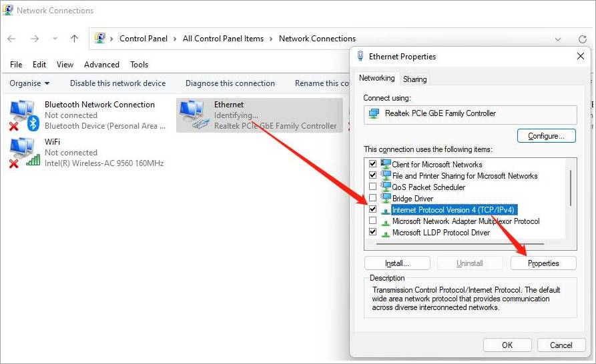Click the items list horizontal scrollbar
The image size is (596, 364).
tap(460, 244)
